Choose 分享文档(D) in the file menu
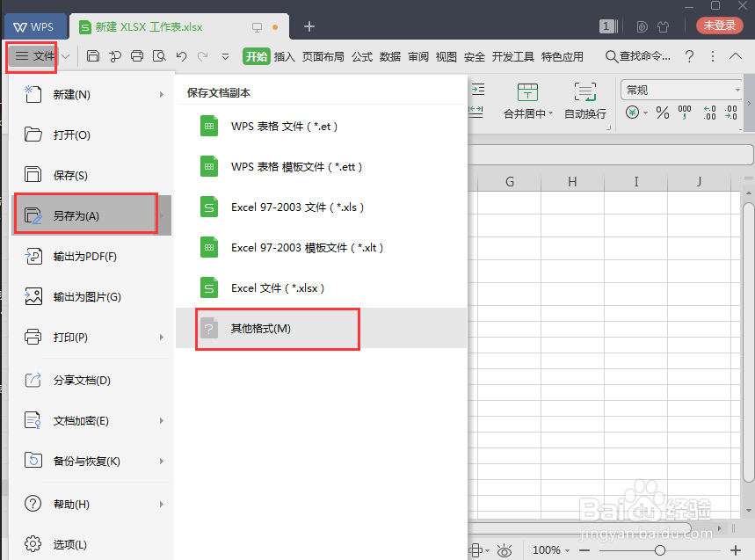The width and height of the screenshot is (755, 560). (91, 381)
